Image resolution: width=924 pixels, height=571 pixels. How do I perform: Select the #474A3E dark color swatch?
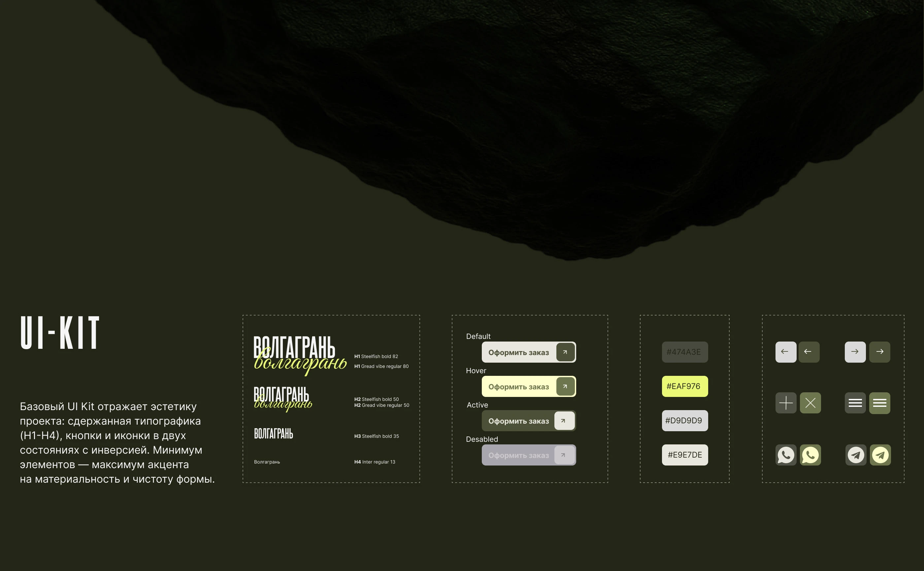click(x=684, y=352)
